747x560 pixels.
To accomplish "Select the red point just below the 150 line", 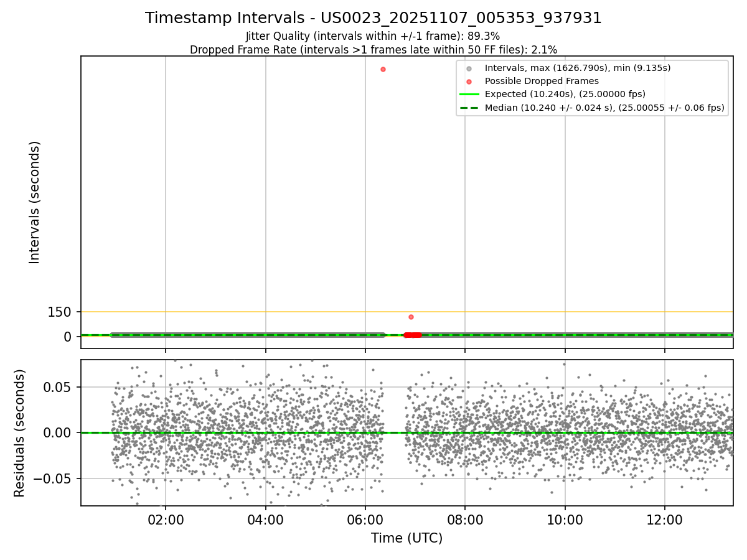I will (x=411, y=317).
